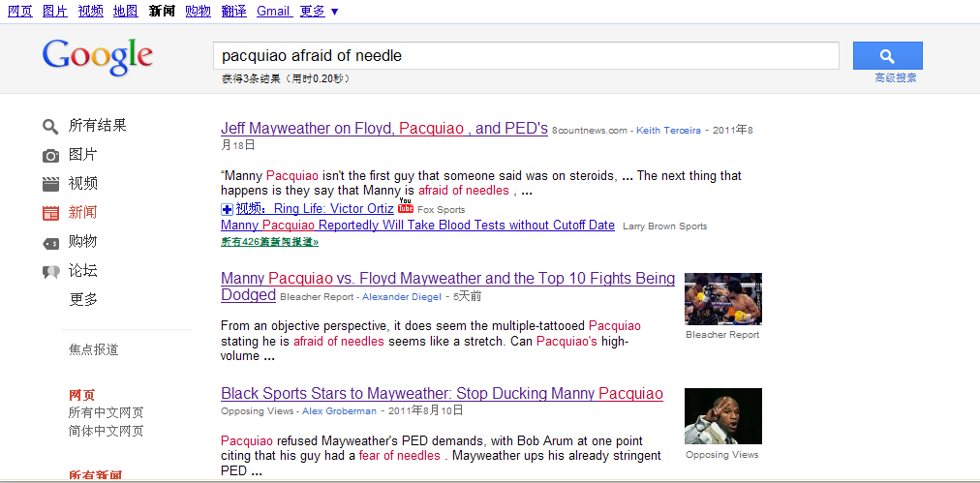Open 购物 in the top navigation
Image resolution: width=980 pixels, height=483 pixels.
click(199, 11)
